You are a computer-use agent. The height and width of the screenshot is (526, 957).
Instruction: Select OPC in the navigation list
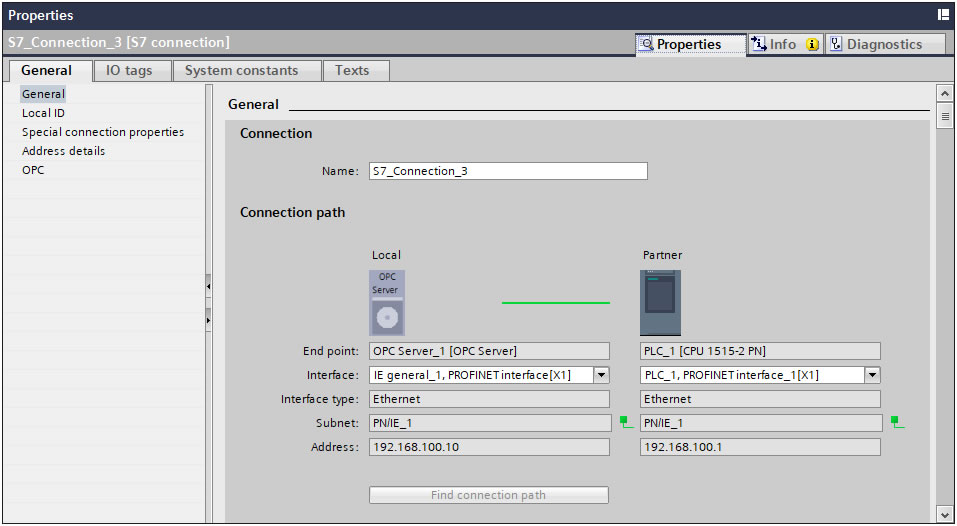coord(33,170)
